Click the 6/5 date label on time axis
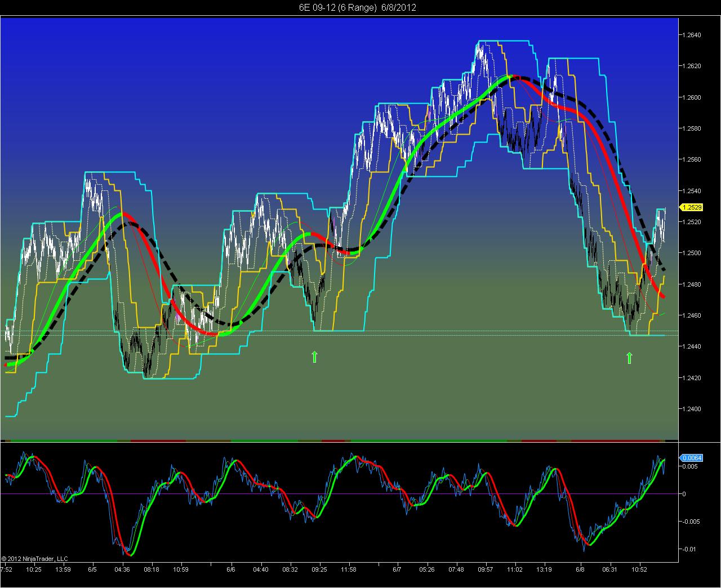The width and height of the screenshot is (721, 588). (92, 569)
